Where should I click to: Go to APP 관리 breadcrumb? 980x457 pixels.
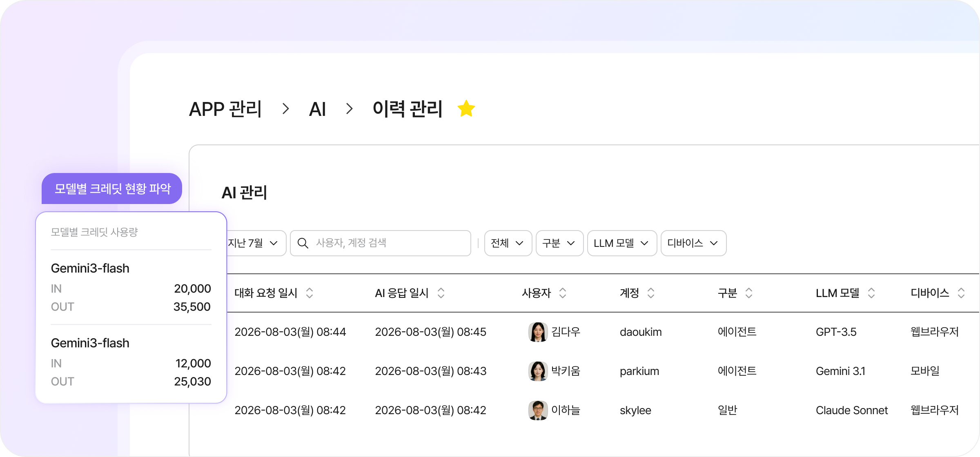(225, 109)
